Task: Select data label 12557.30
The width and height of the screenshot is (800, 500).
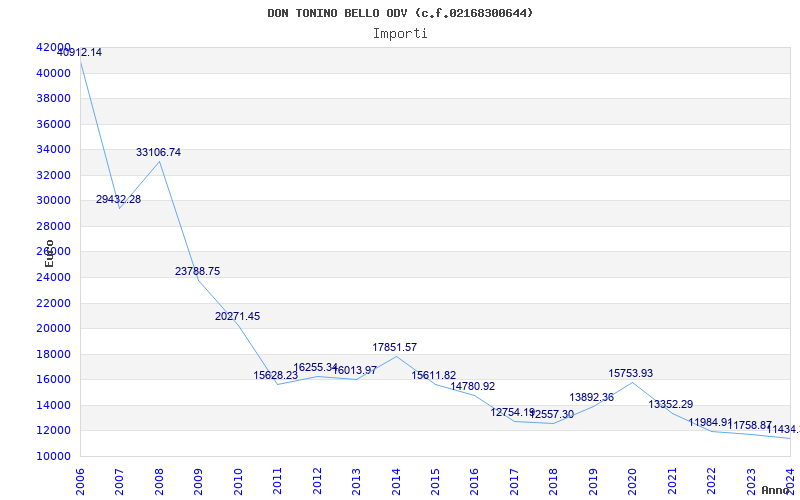Action: click(x=552, y=415)
